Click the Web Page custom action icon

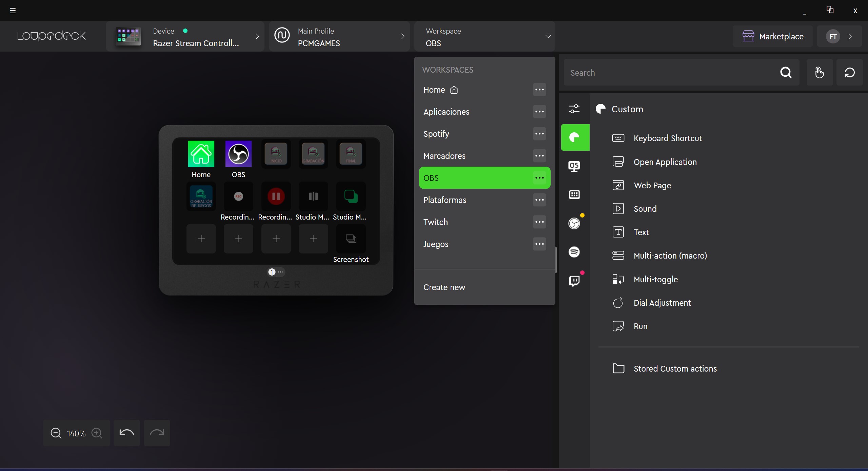[618, 185]
